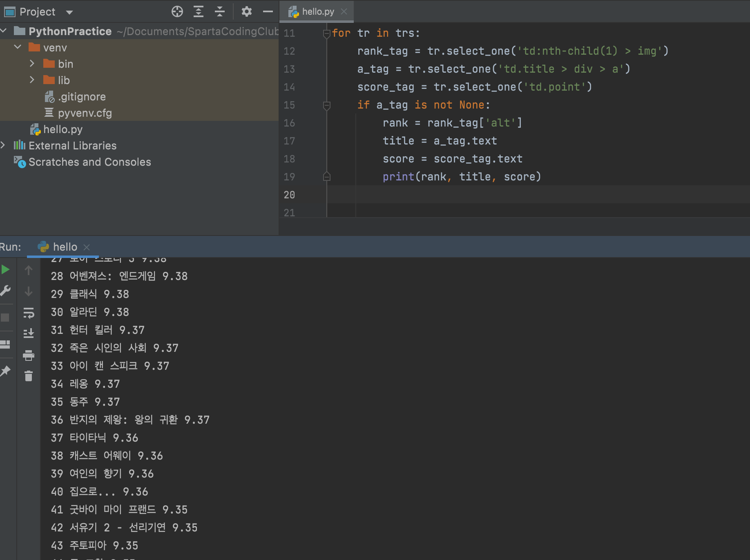This screenshot has width=750, height=560.
Task: Click the PythonPractice project folder icon
Action: point(20,31)
